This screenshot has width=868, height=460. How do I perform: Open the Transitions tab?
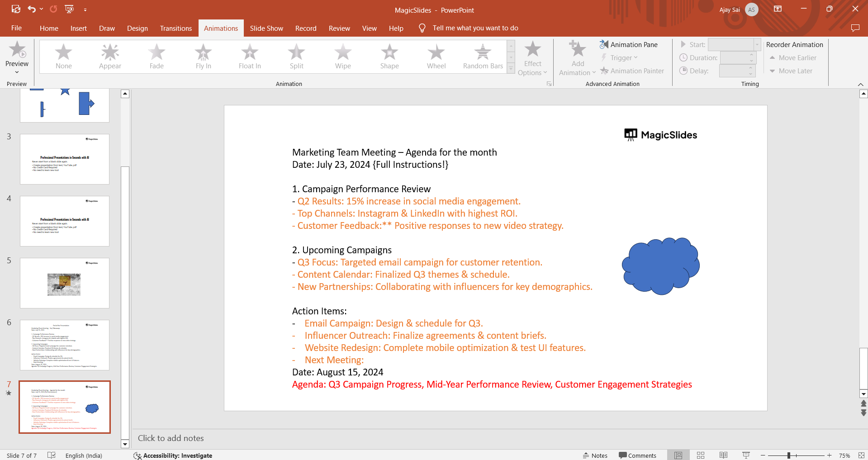pyautogui.click(x=175, y=28)
